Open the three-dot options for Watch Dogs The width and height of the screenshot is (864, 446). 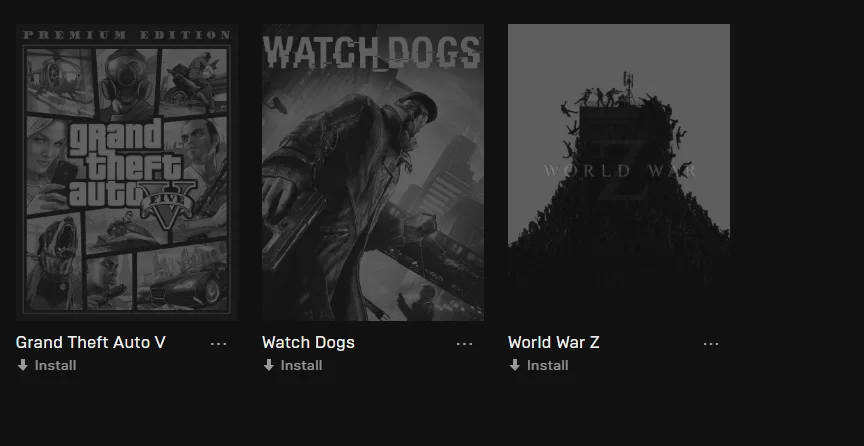(x=465, y=343)
